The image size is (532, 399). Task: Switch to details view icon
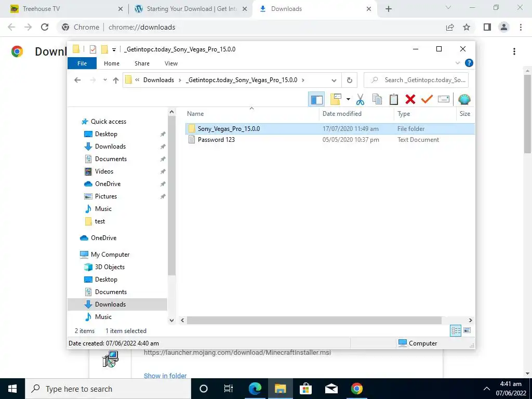click(456, 330)
